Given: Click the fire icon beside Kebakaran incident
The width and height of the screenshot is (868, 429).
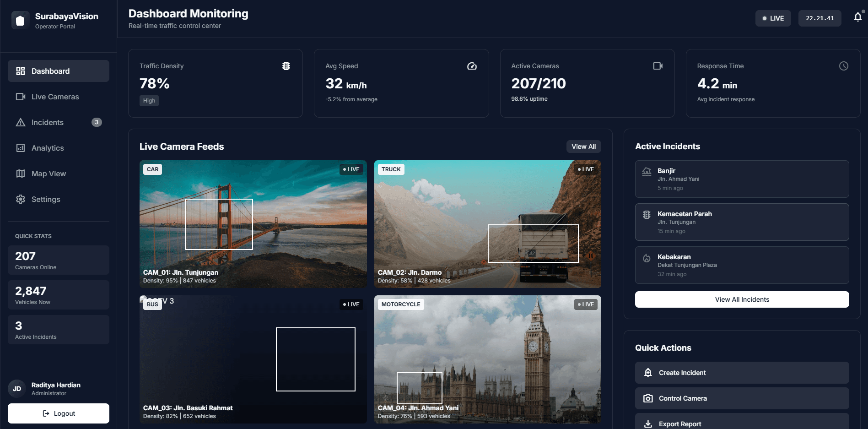Looking at the screenshot, I should (647, 258).
